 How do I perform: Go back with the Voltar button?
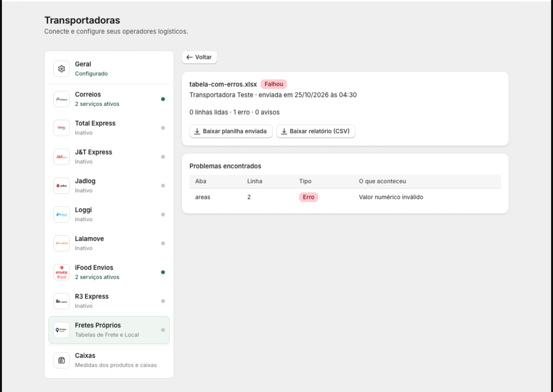(x=199, y=57)
